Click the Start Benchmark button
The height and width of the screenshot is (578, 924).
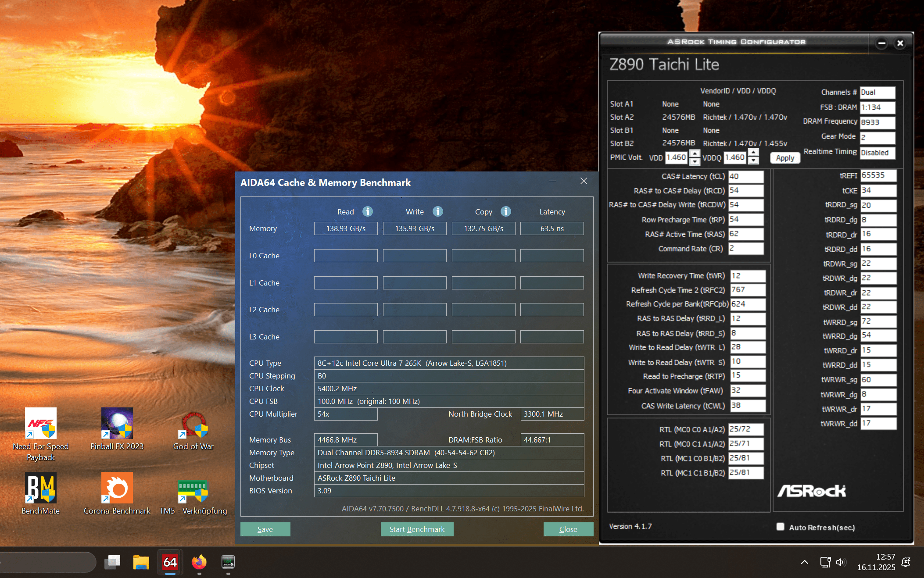[x=417, y=529]
